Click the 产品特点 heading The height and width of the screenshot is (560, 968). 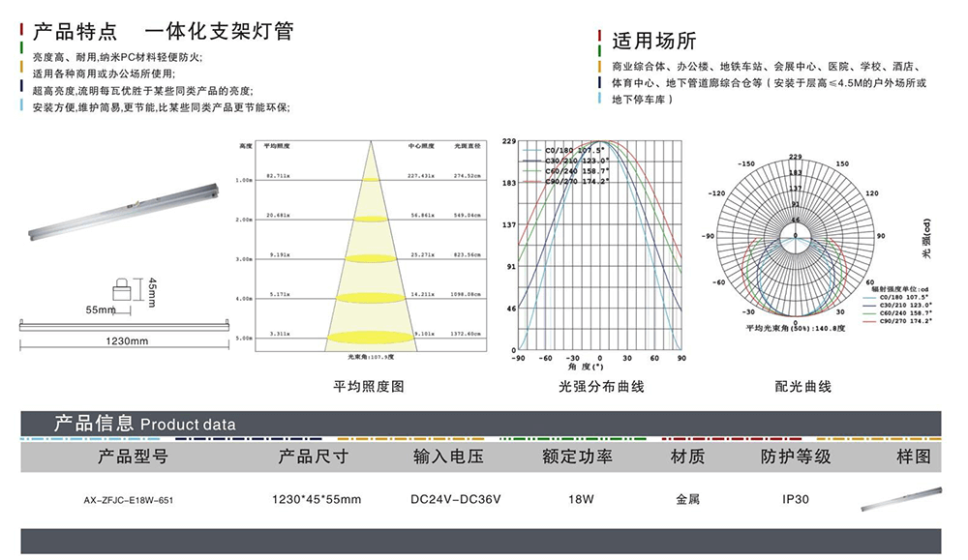tap(69, 32)
